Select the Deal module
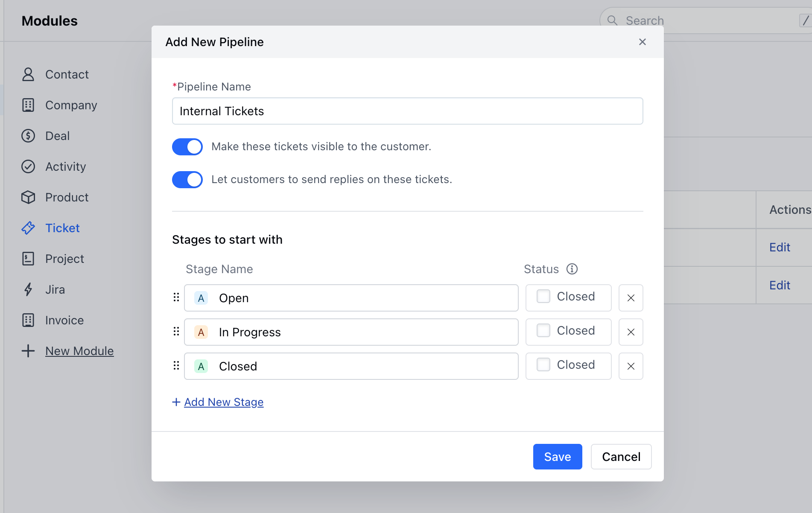The image size is (812, 513). [58, 136]
